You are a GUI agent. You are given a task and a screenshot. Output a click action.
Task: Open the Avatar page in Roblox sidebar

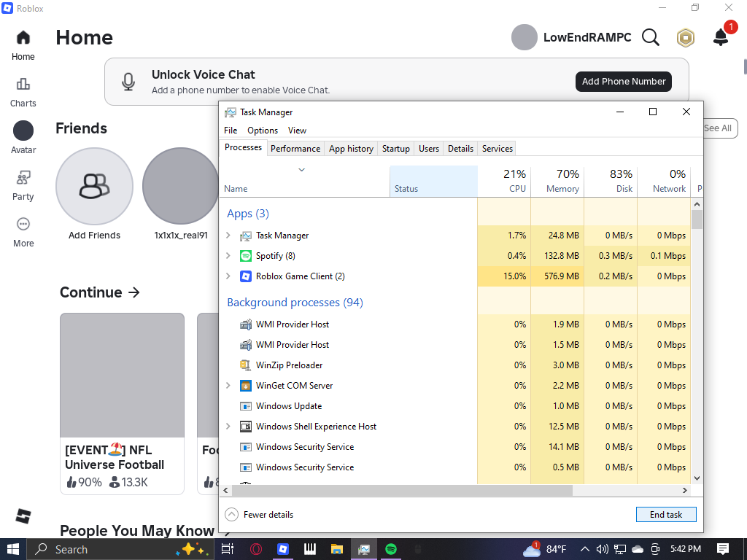click(x=23, y=131)
